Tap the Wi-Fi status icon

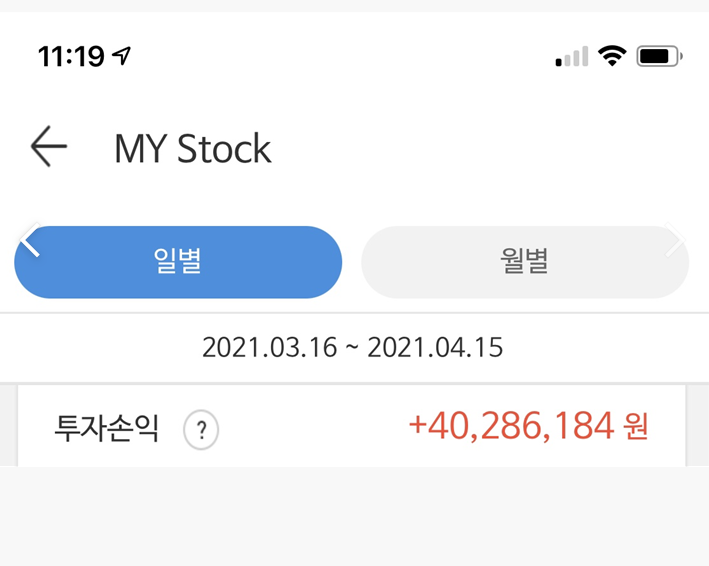pyautogui.click(x=611, y=56)
